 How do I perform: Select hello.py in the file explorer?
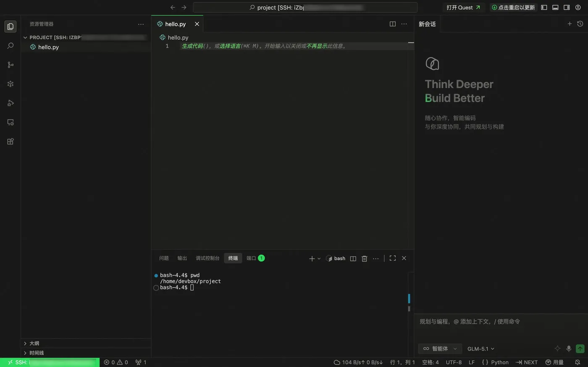click(x=86, y=47)
